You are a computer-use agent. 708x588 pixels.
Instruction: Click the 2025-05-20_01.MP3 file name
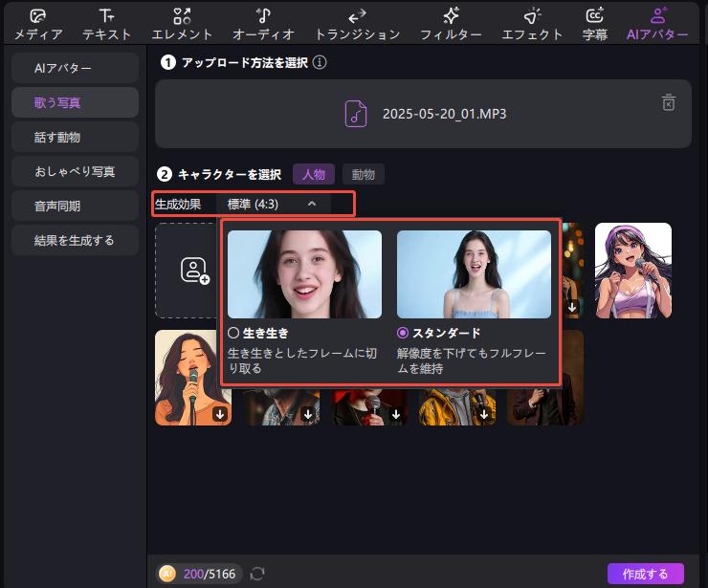444,114
